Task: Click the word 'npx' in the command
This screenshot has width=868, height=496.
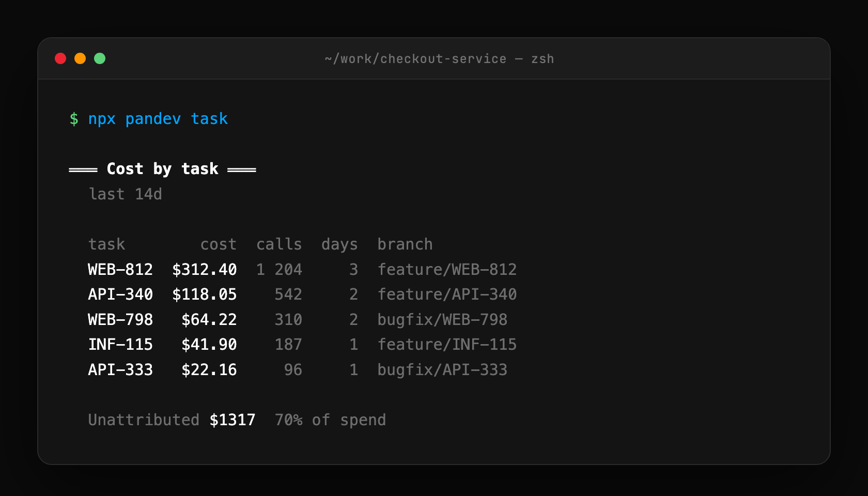Action: pos(102,120)
